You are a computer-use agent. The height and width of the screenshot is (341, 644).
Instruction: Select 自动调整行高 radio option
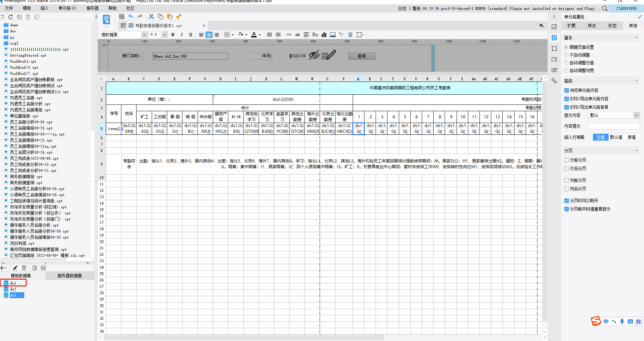click(566, 63)
